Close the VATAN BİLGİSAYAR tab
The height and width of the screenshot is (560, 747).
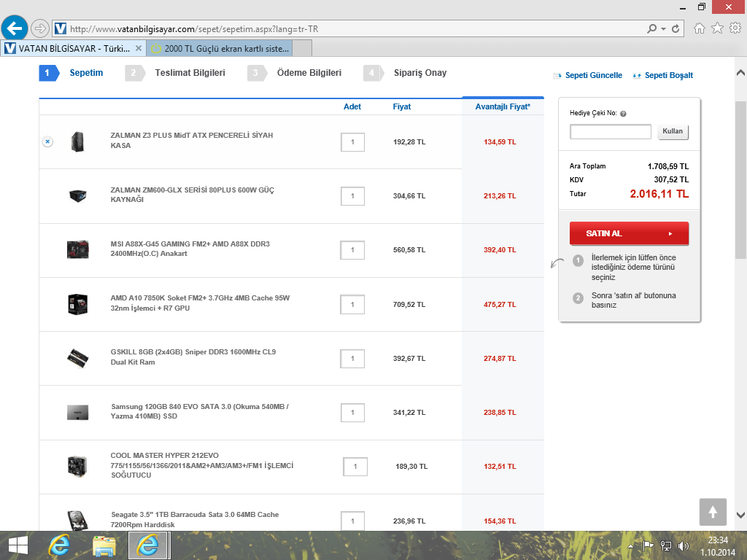tap(138, 48)
